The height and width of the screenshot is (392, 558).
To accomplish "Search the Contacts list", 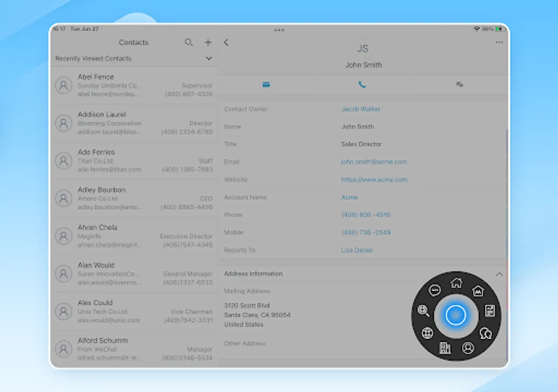I will [x=189, y=42].
